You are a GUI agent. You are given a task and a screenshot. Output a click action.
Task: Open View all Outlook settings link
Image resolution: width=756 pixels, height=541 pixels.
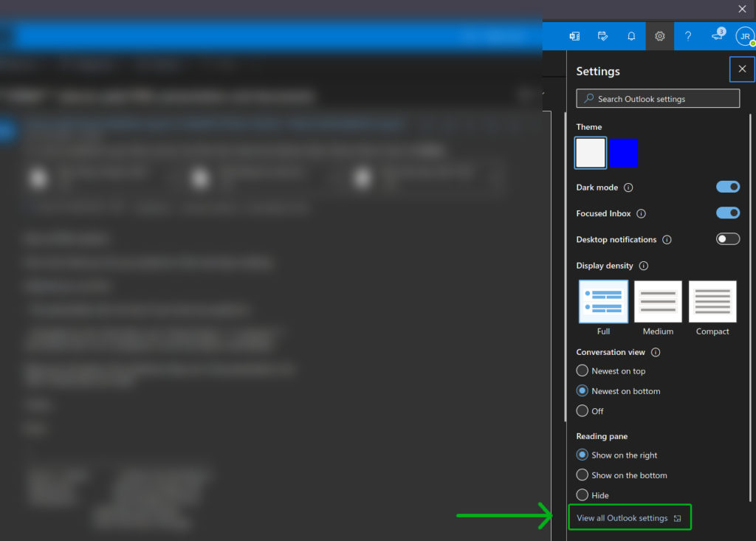(x=629, y=518)
